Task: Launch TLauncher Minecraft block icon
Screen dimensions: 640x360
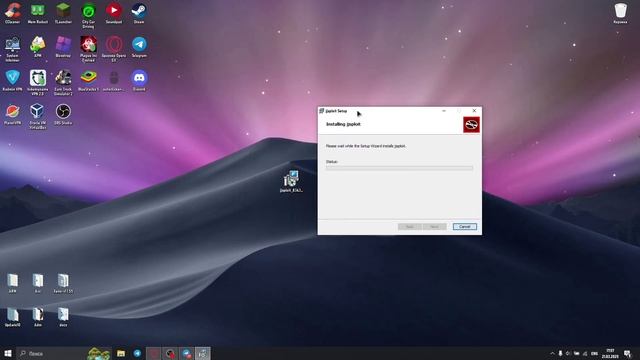Action: [63, 13]
